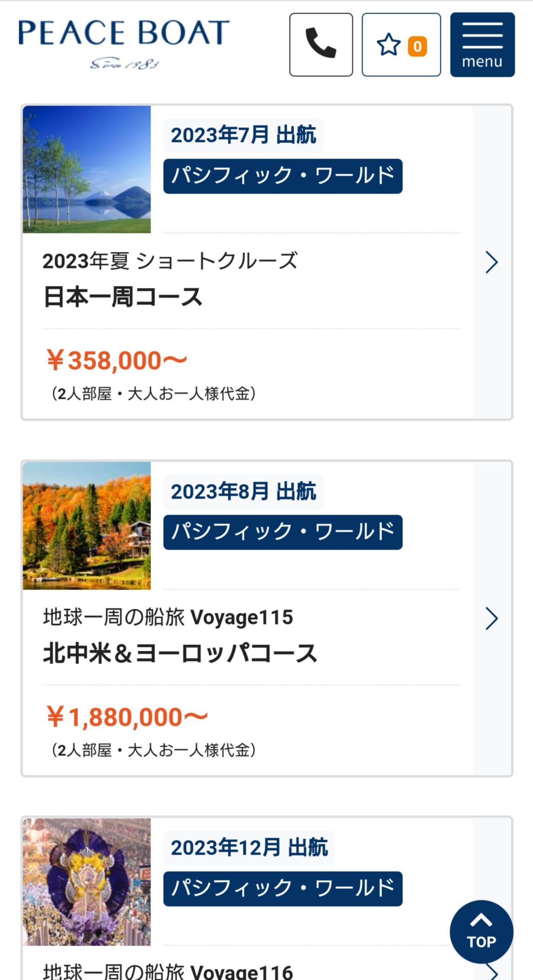Image resolution: width=533 pixels, height=980 pixels.
Task: Click the 地球一周の船旅 Voyage115 subtitle
Action: pyautogui.click(x=168, y=617)
